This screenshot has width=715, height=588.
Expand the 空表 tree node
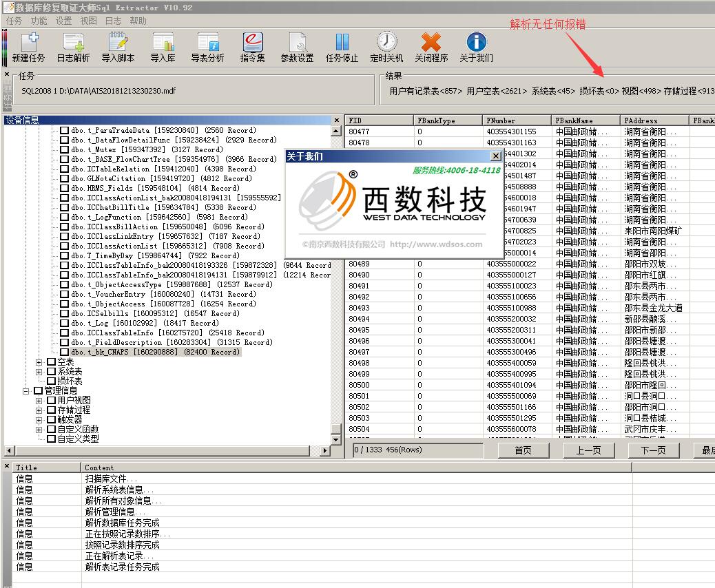39,362
